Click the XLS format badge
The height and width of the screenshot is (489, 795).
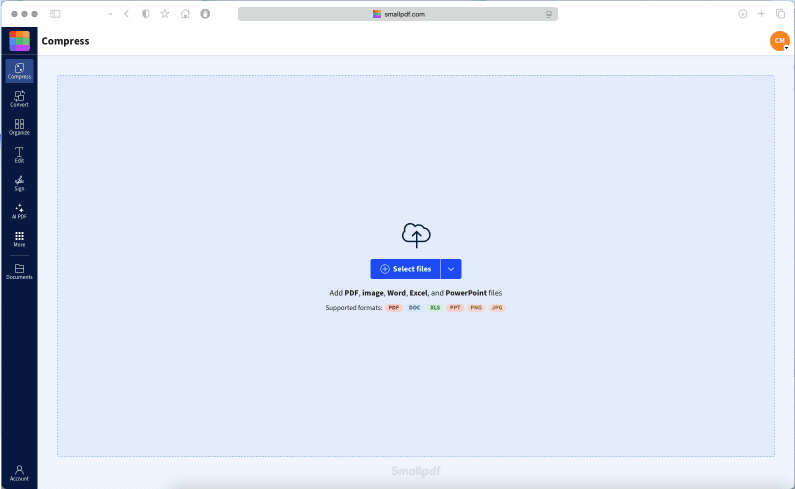point(435,307)
